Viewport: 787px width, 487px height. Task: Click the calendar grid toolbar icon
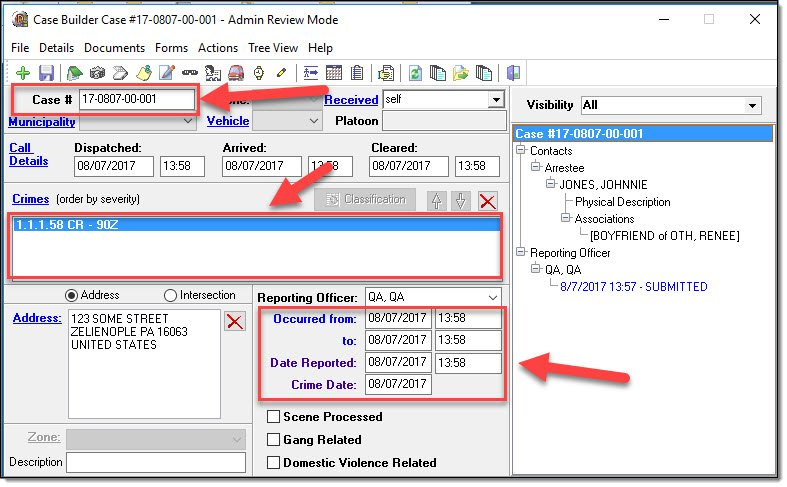tap(334, 73)
